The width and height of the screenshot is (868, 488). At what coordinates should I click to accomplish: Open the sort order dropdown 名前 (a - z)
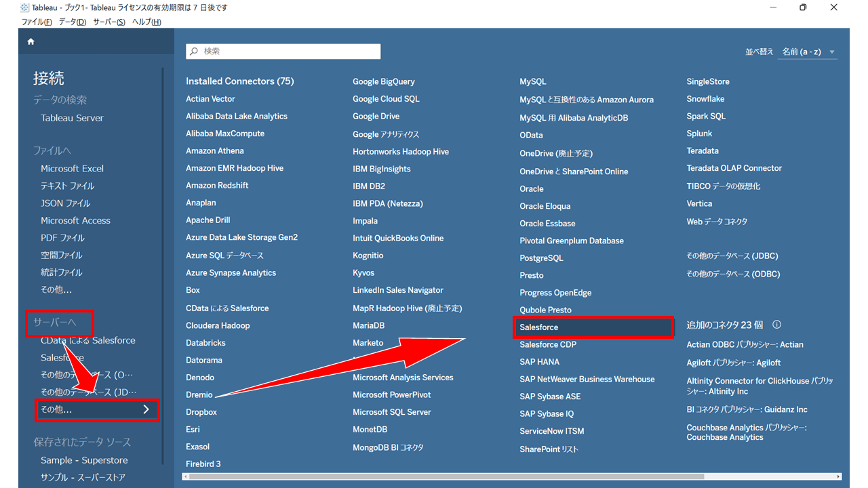click(x=808, y=52)
